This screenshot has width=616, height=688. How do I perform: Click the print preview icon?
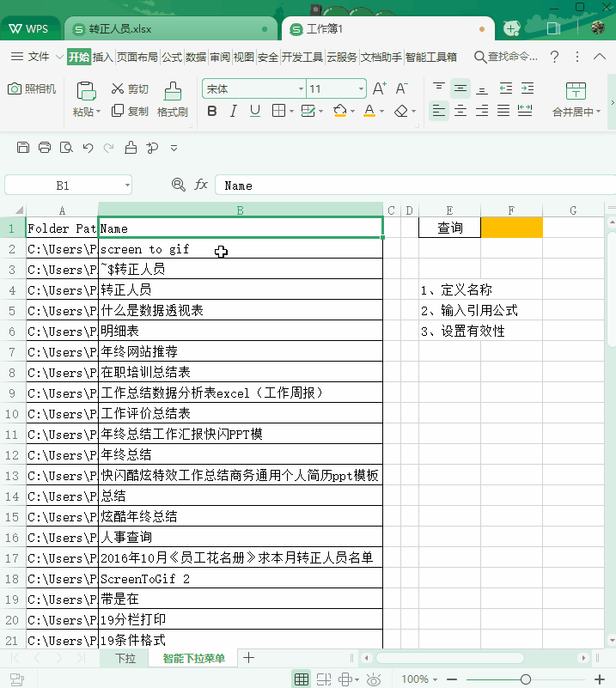click(66, 148)
